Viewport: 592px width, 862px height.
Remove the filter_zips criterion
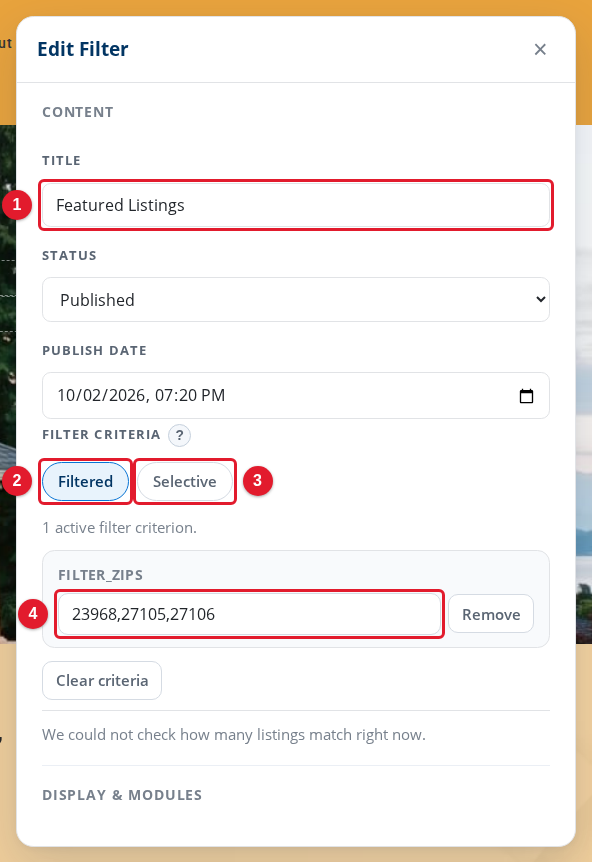point(491,614)
